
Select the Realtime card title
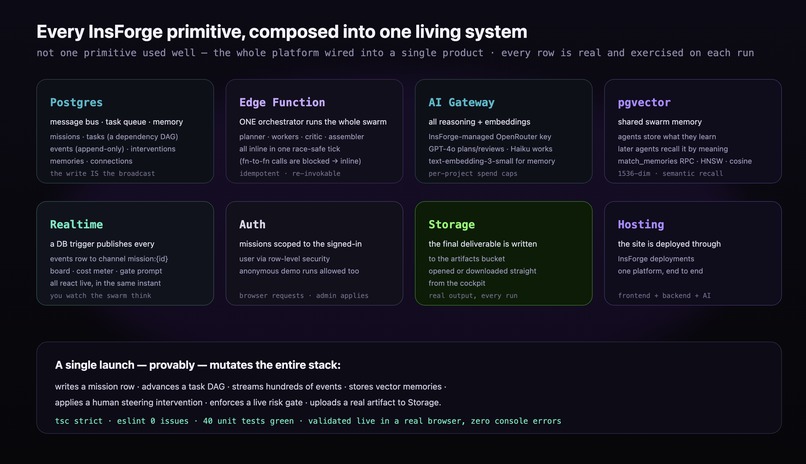76,225
